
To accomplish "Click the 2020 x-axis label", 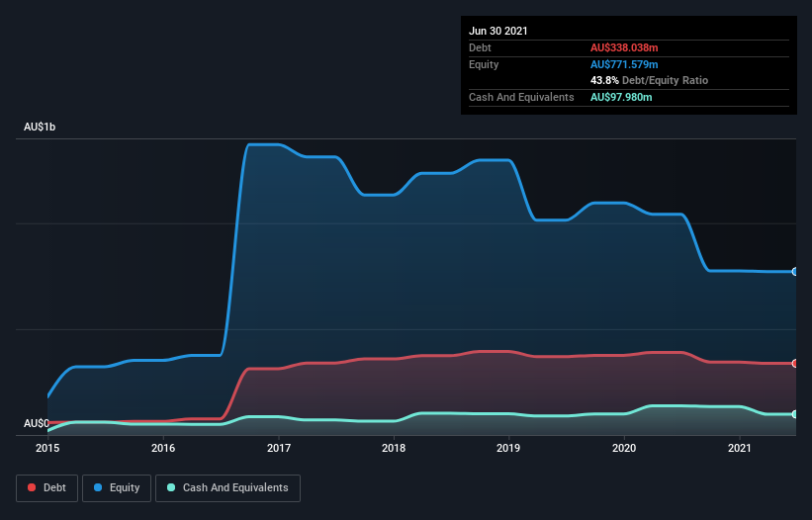I will click(x=624, y=448).
